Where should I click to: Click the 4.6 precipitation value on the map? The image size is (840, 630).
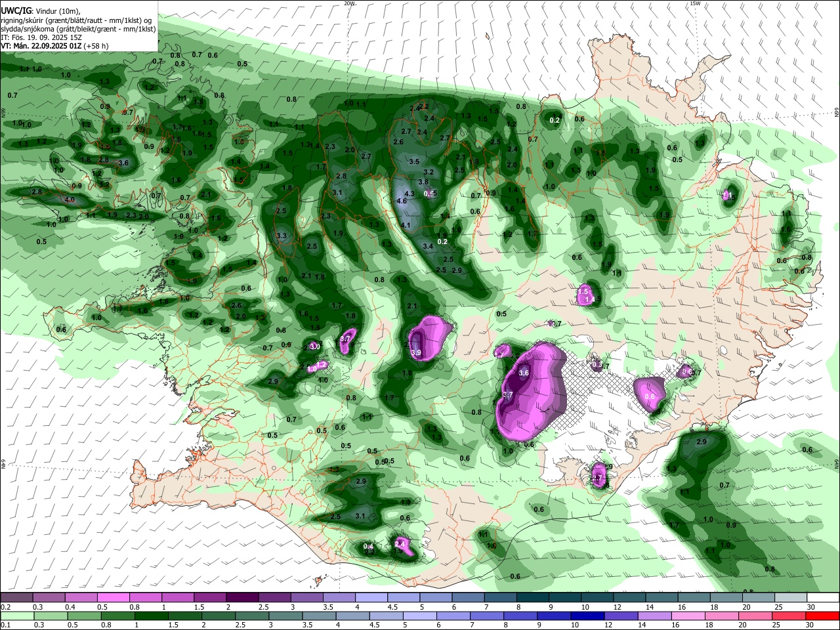pyautogui.click(x=402, y=201)
